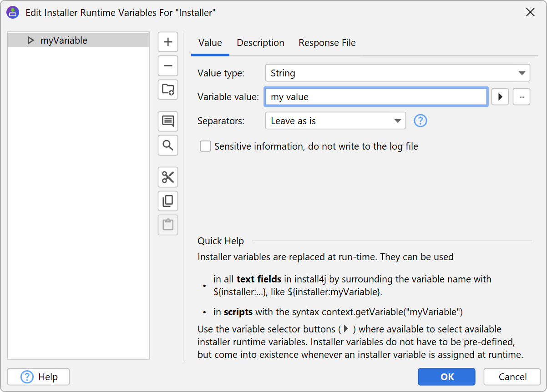The width and height of the screenshot is (547, 392).
Task: Click the plus icon to add variable
Action: click(x=168, y=42)
